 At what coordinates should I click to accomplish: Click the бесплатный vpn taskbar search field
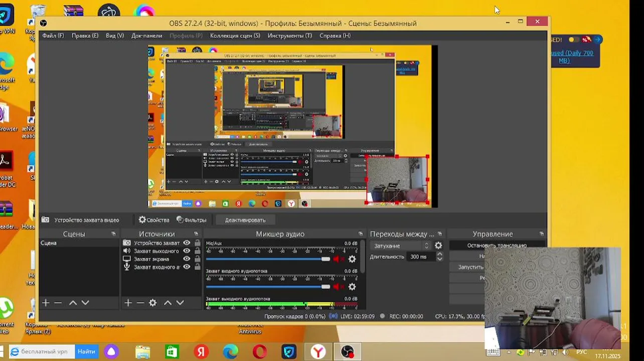click(42, 352)
